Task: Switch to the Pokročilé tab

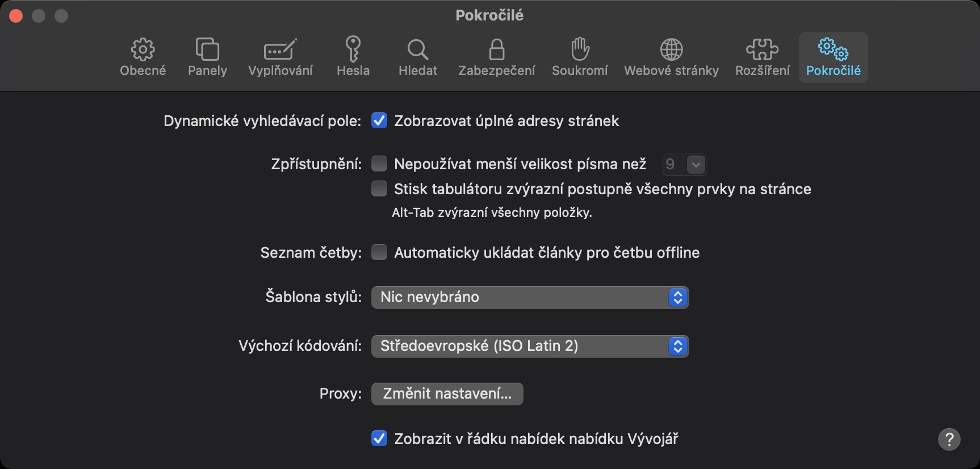Action: (x=833, y=57)
